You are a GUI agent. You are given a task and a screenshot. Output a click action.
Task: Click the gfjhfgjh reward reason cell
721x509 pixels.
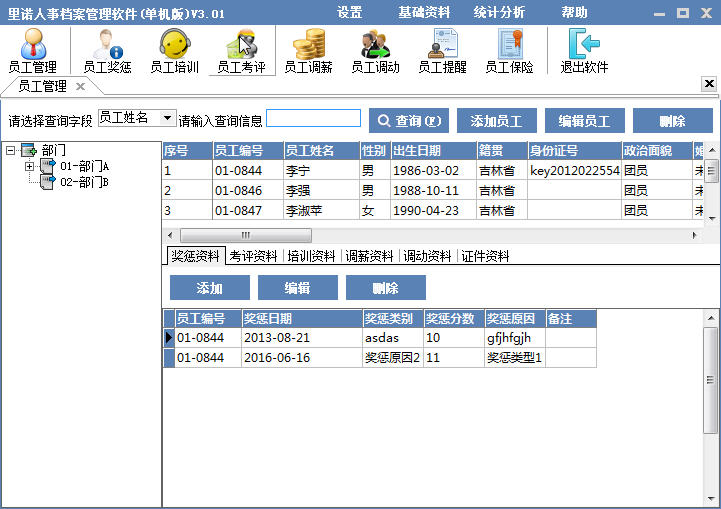point(515,337)
